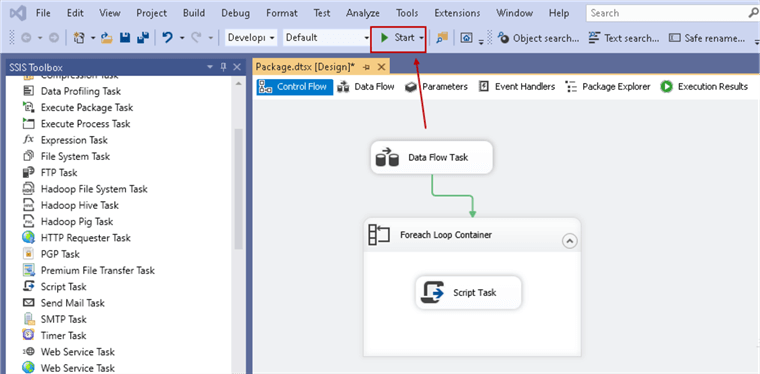Expand the Start button dropdown arrow
760x374 pixels.
(422, 38)
